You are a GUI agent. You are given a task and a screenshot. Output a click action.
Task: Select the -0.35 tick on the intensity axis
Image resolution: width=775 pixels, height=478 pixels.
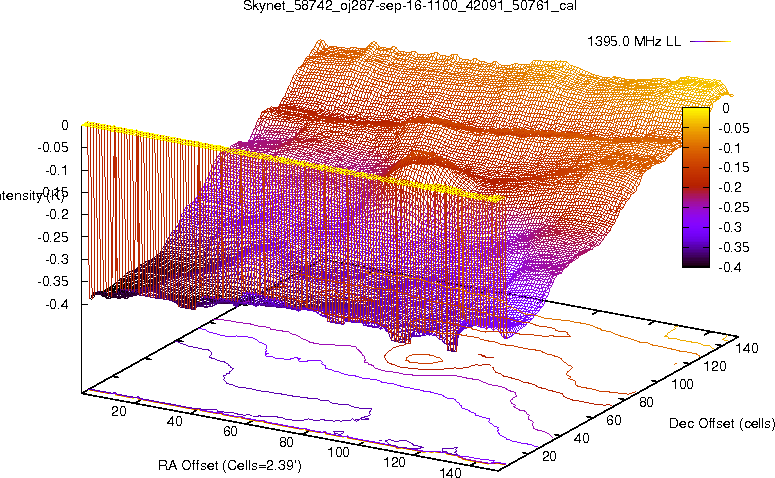tap(53, 281)
